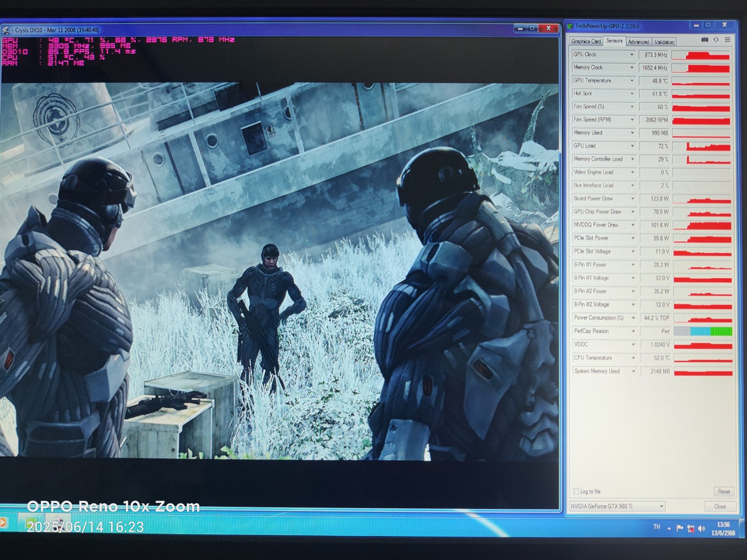
Task: Expand the VDDC sensor dropdown
Action: (634, 344)
